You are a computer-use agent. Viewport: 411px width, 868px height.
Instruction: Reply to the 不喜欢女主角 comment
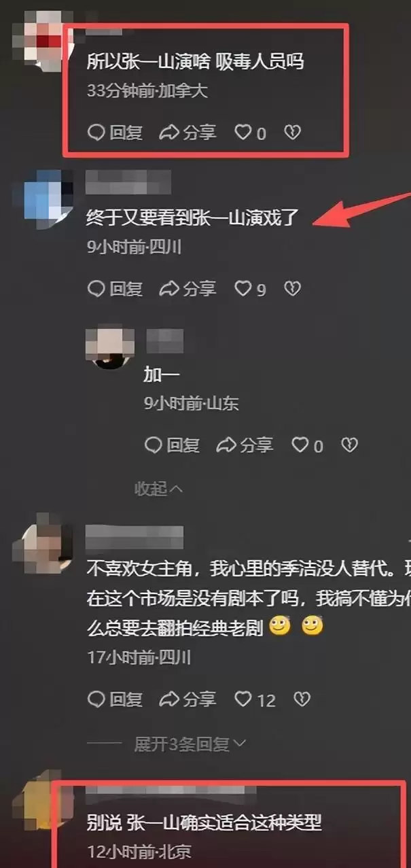click(115, 699)
